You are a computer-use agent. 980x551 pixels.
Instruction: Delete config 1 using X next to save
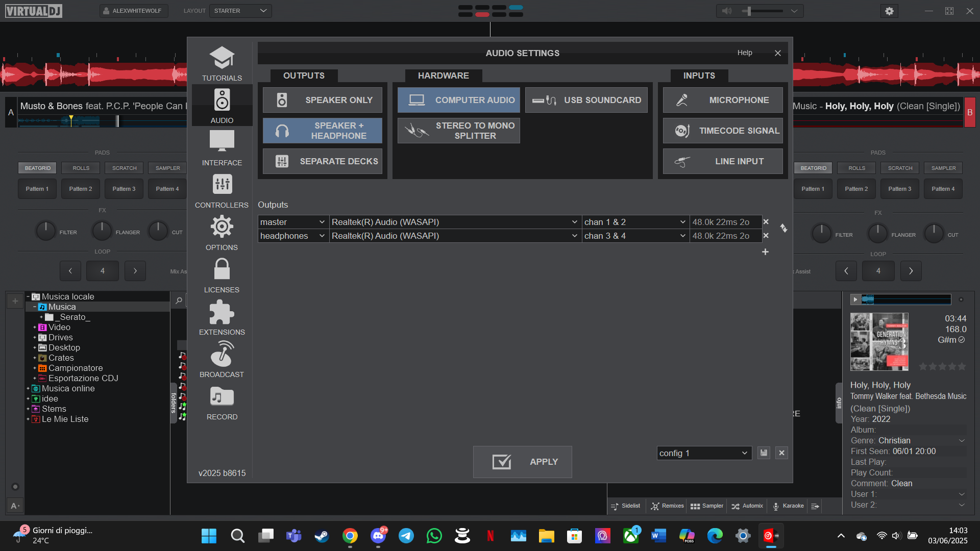coord(781,453)
